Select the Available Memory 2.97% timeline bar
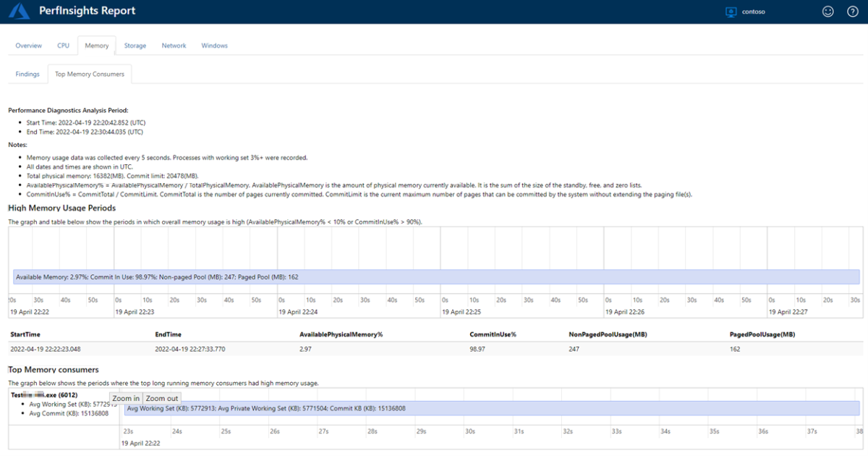 (436, 276)
